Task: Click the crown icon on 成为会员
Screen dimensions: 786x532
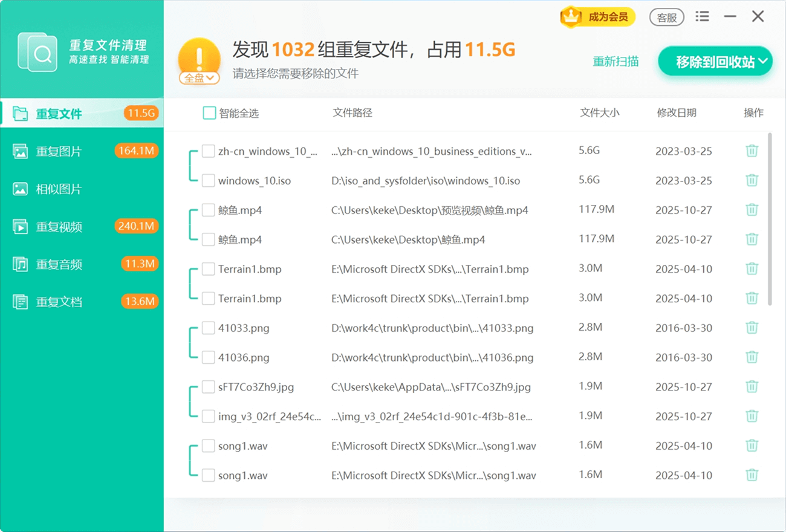Action: (570, 17)
